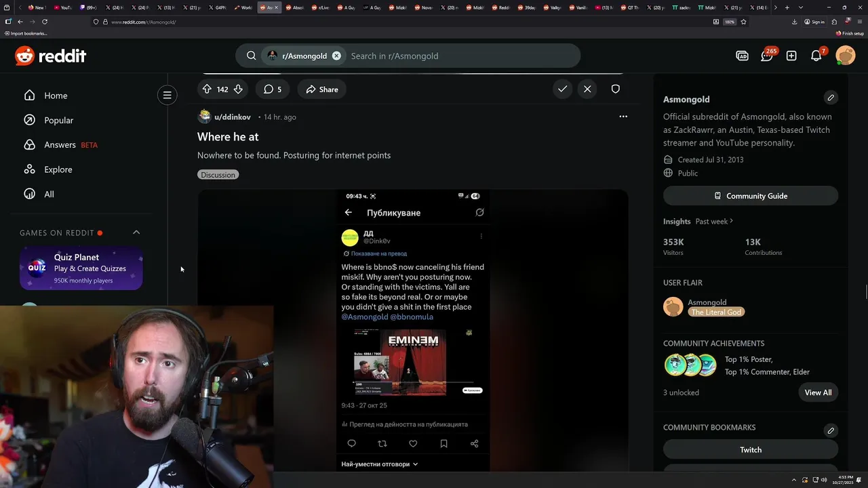Click the page vertical scrollbar
Viewport: 868px width, 488px height.
tap(865, 291)
